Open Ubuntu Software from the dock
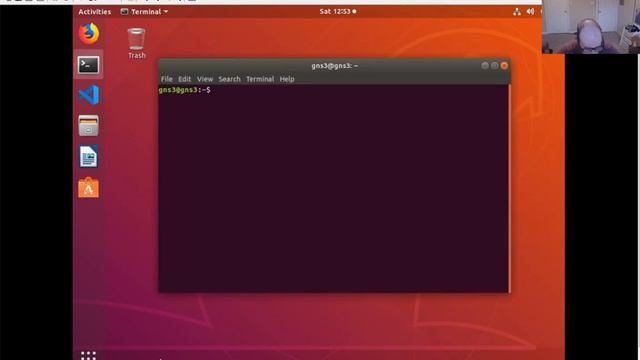 (89, 188)
